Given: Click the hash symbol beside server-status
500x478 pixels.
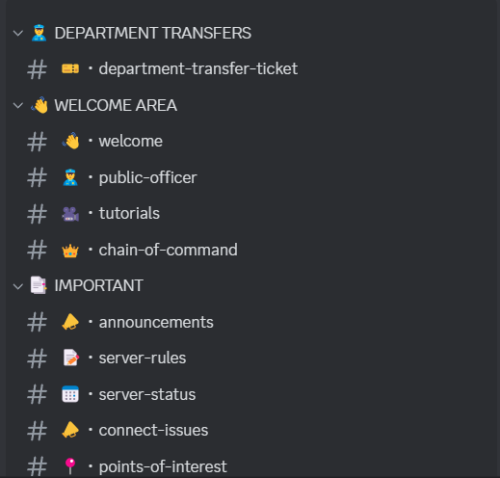Looking at the screenshot, I should pos(37,394).
